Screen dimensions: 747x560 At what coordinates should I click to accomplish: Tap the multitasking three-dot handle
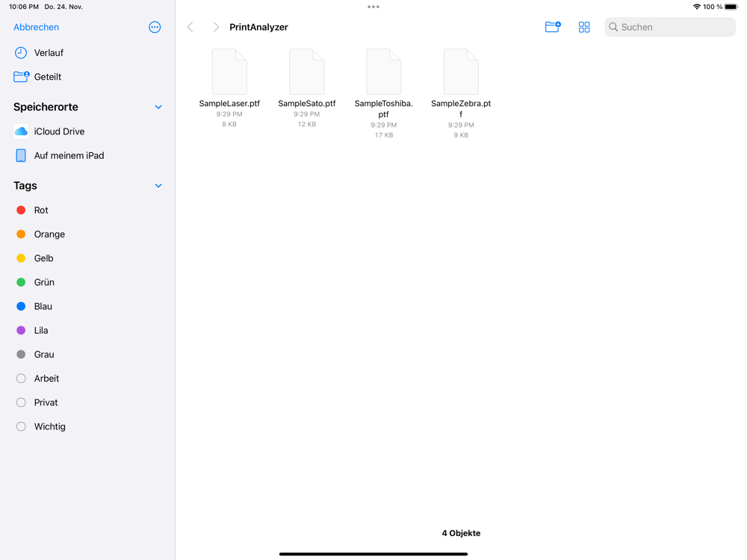(x=373, y=7)
